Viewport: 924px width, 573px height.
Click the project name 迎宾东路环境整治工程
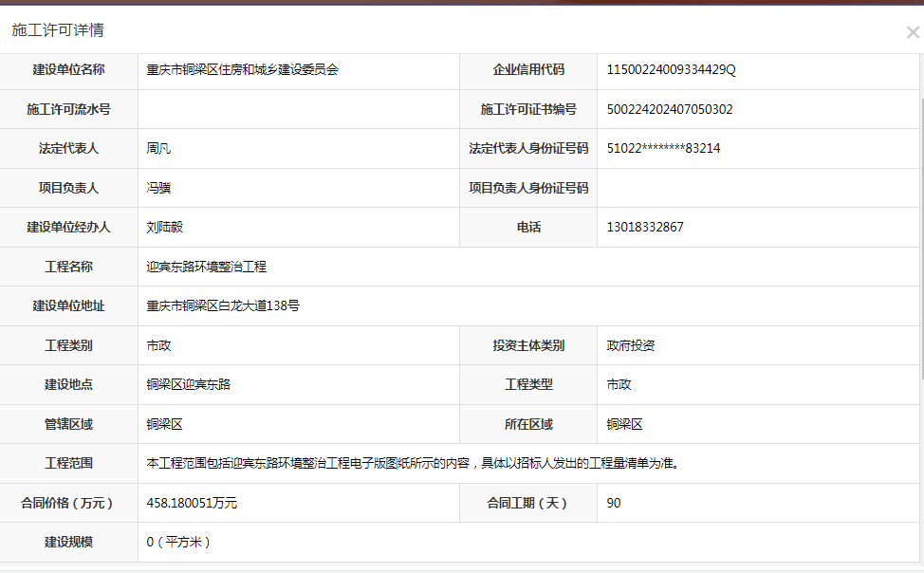[206, 267]
